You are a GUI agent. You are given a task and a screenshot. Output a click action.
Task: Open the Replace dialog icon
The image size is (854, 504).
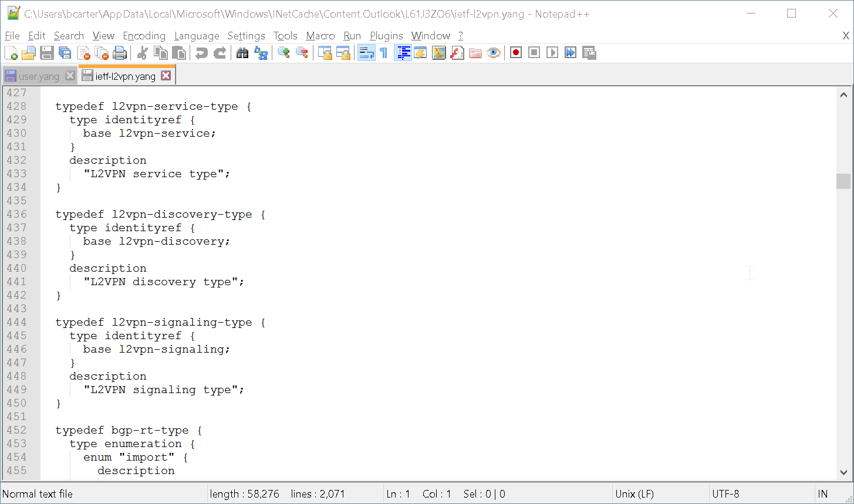[261, 53]
